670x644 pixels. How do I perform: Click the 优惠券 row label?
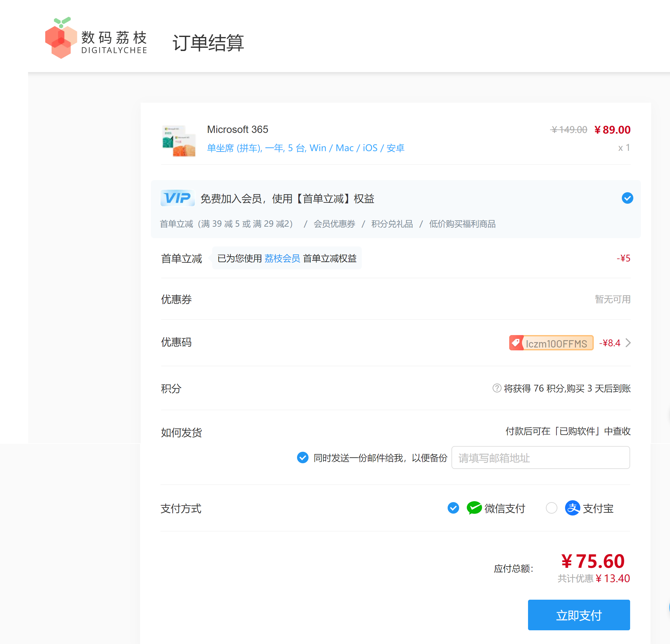[x=176, y=299]
